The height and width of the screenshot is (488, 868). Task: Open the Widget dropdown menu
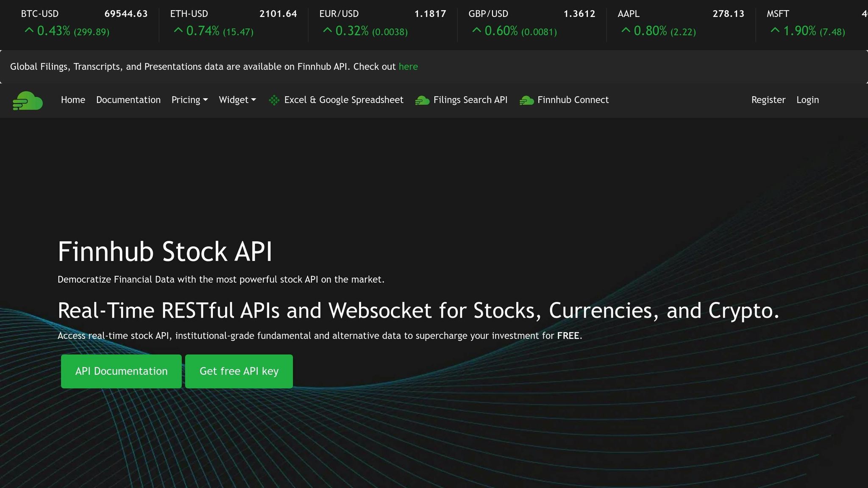click(237, 100)
